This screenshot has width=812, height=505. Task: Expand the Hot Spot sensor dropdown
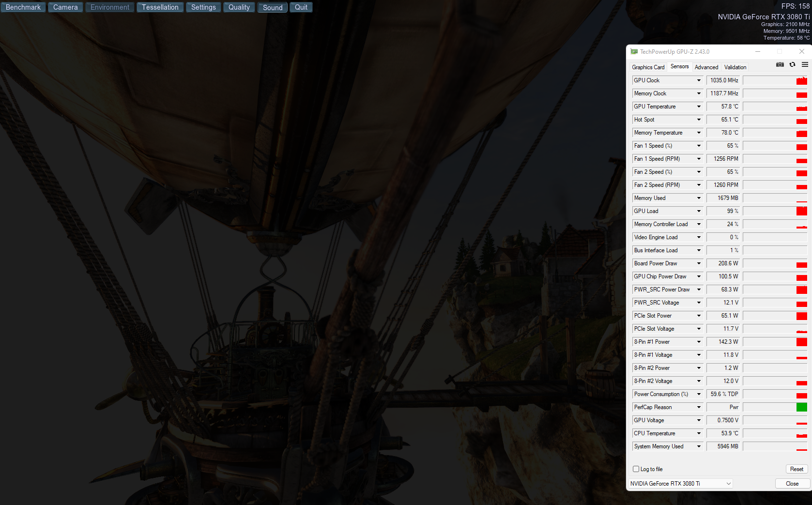(x=699, y=120)
